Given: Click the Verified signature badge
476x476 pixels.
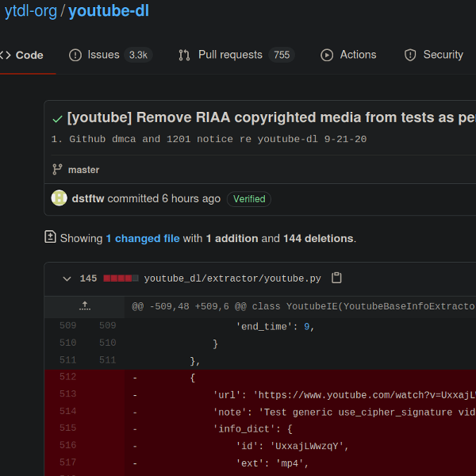Looking at the screenshot, I should pos(249,199).
